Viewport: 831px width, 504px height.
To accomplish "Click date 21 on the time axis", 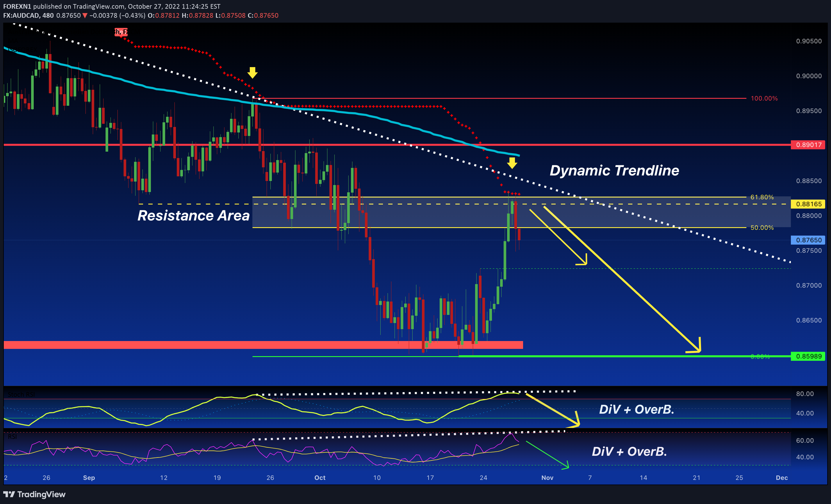I will (696, 478).
